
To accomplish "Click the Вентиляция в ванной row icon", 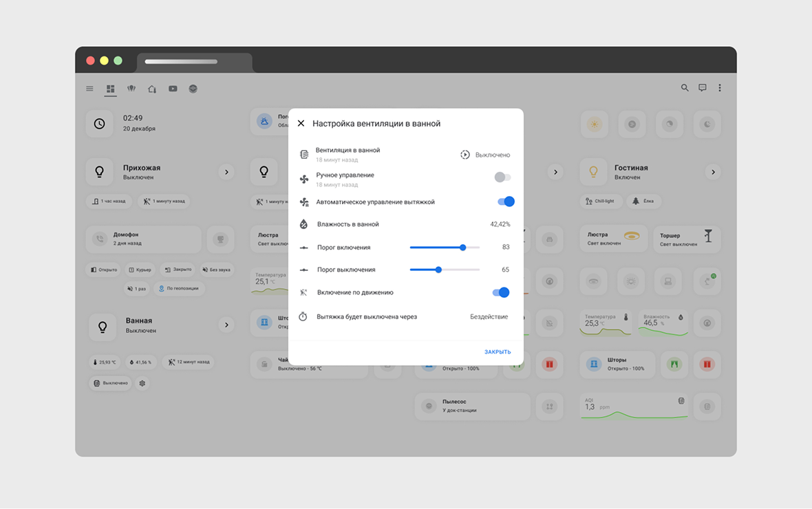I will (x=304, y=154).
